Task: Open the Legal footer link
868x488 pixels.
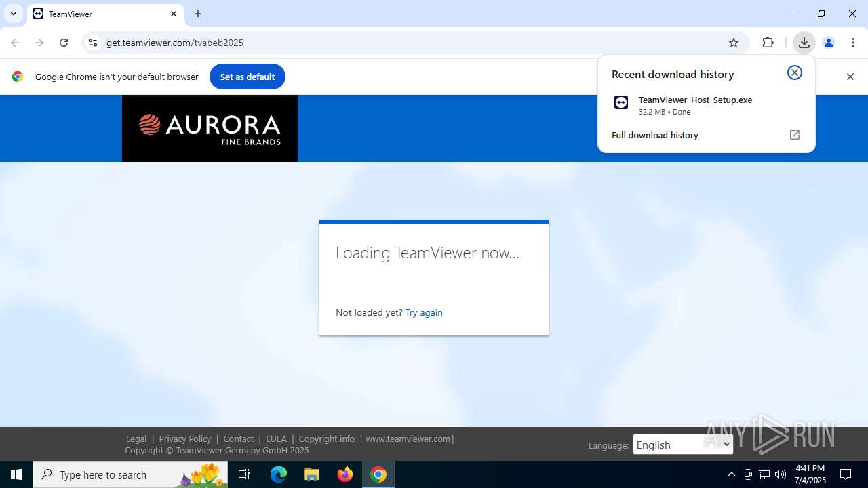Action: [136, 439]
